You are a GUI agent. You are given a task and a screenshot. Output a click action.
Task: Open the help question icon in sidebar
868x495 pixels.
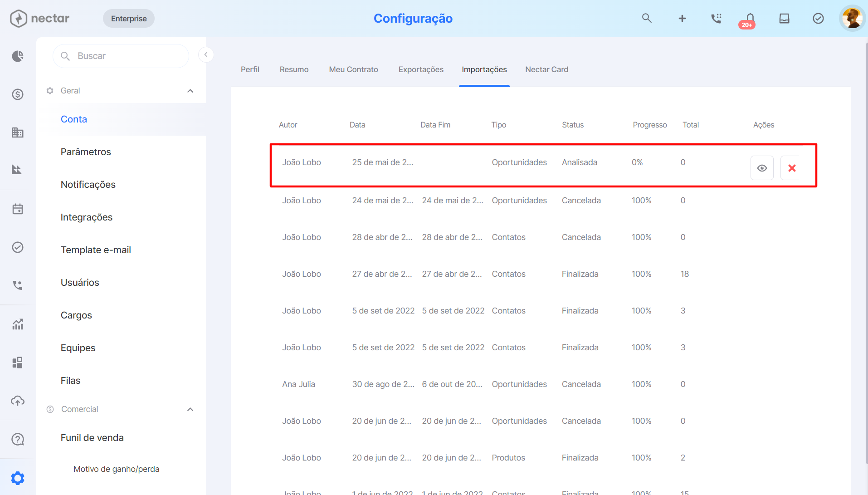pos(18,439)
